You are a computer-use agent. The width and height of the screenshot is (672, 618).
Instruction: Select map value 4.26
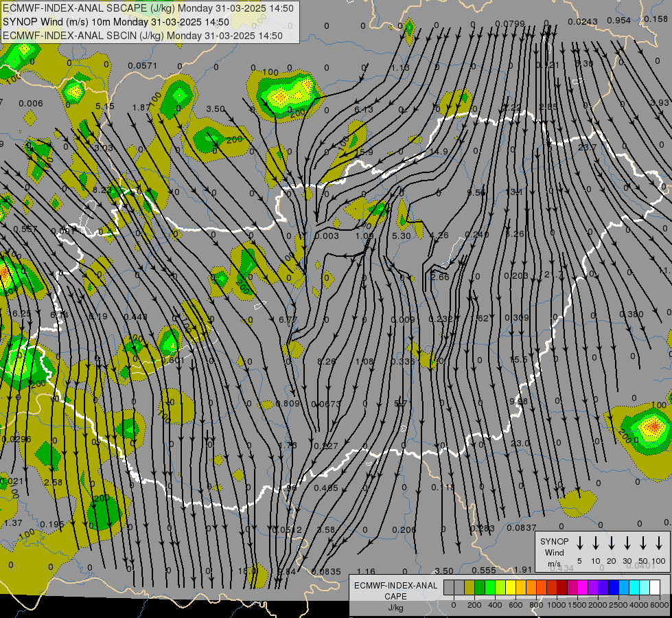[x=439, y=235]
